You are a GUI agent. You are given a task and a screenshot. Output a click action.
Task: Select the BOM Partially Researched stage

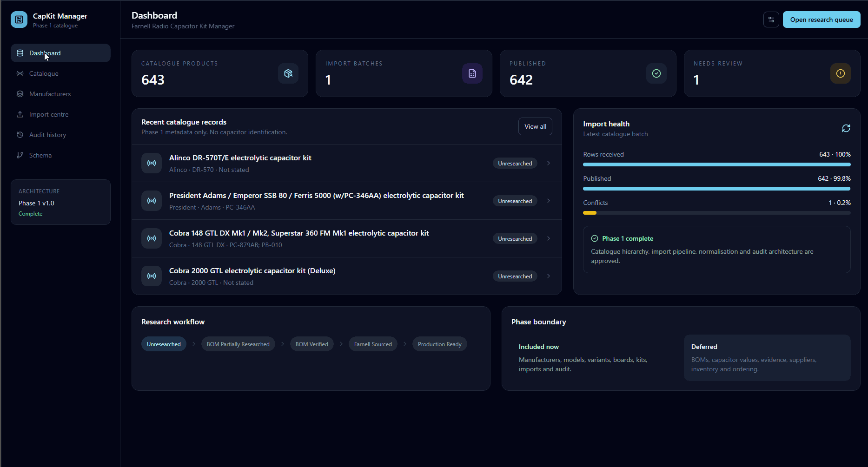tap(238, 344)
